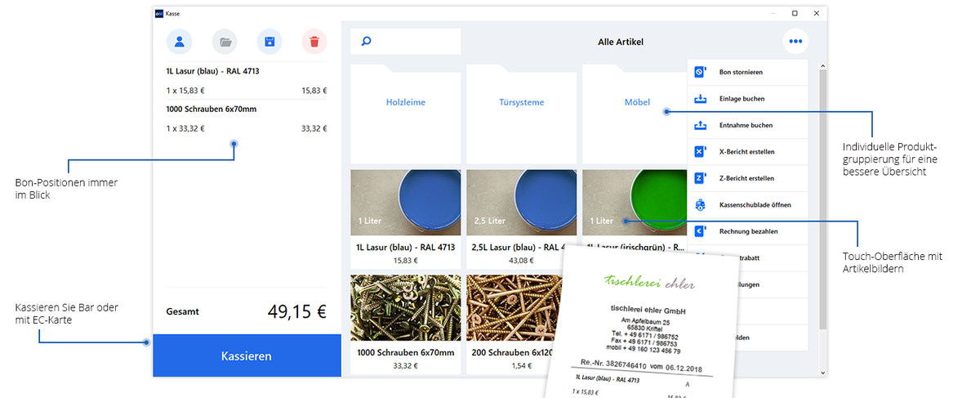Click the Bon stornieren icon
The image size is (980, 398).
(x=700, y=72)
